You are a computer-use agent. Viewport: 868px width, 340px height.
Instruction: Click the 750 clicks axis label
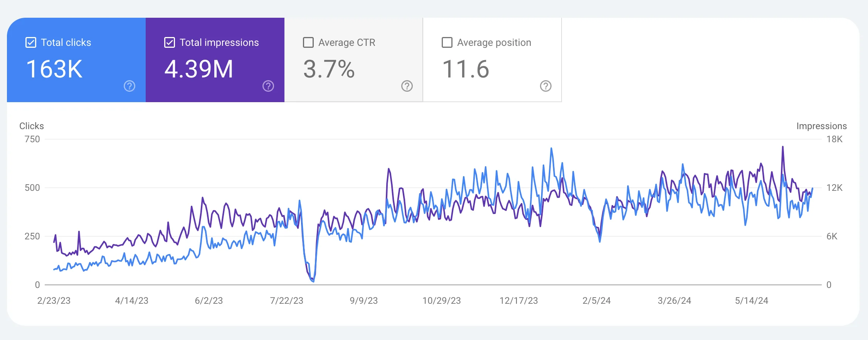click(x=32, y=139)
